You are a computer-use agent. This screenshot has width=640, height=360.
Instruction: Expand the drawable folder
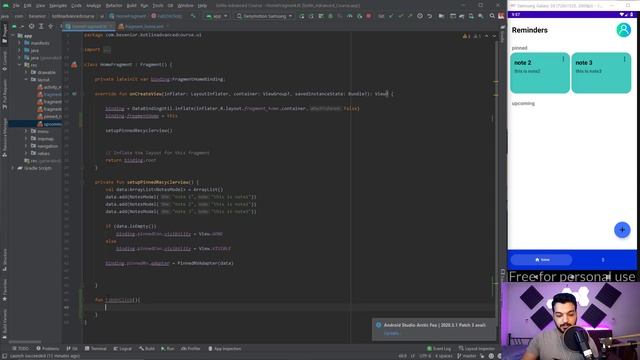pyautogui.click(x=26, y=72)
